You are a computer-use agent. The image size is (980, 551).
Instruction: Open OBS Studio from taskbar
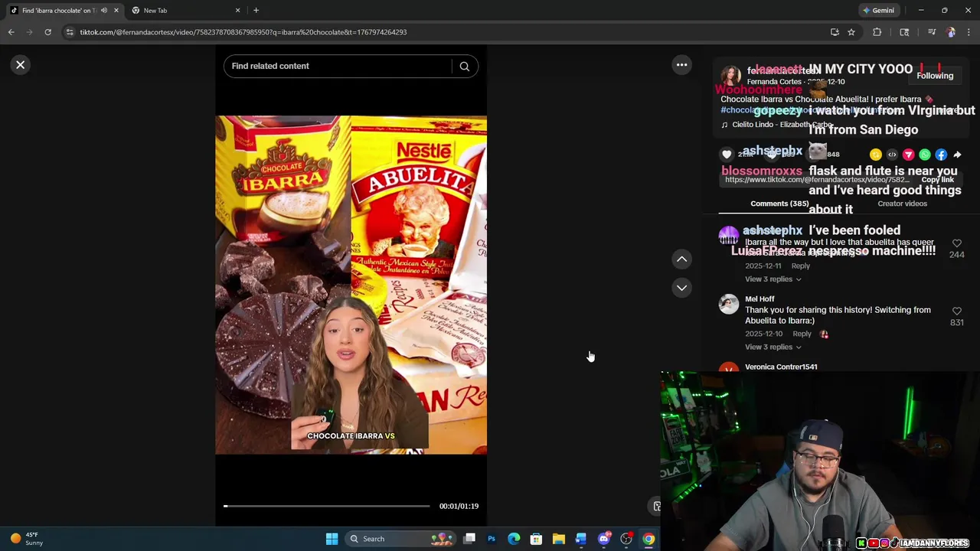click(x=626, y=539)
